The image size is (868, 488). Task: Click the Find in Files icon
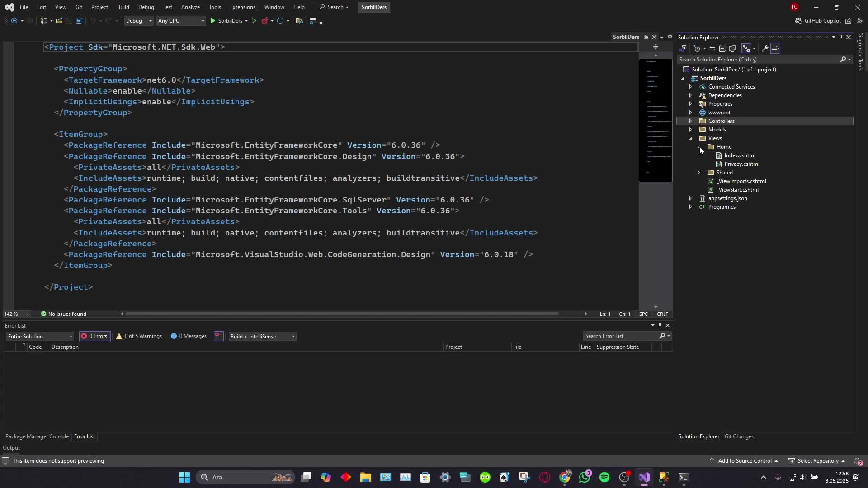coord(299,21)
